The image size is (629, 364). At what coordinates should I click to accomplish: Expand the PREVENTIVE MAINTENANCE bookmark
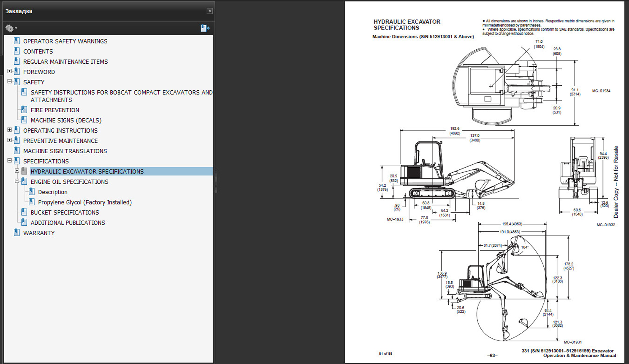[x=10, y=140]
